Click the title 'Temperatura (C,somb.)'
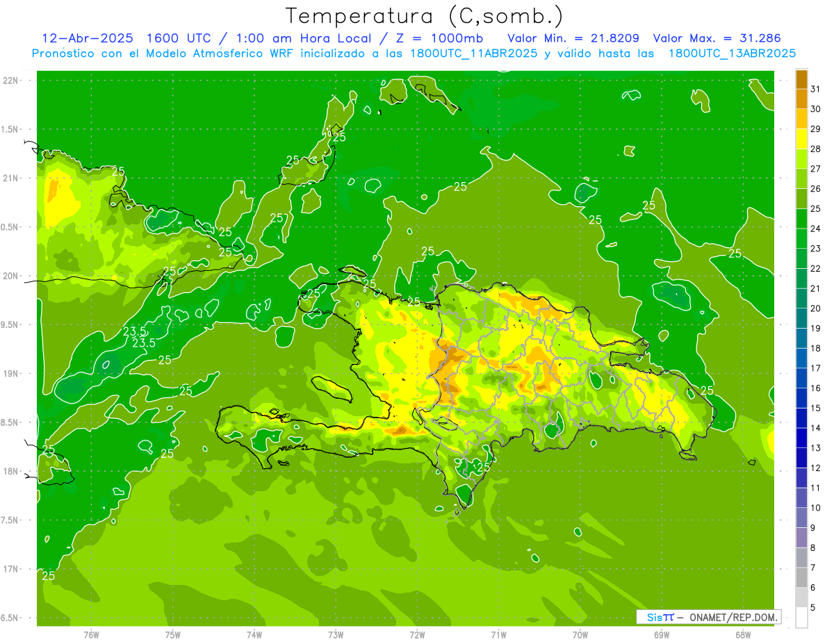 (x=425, y=16)
